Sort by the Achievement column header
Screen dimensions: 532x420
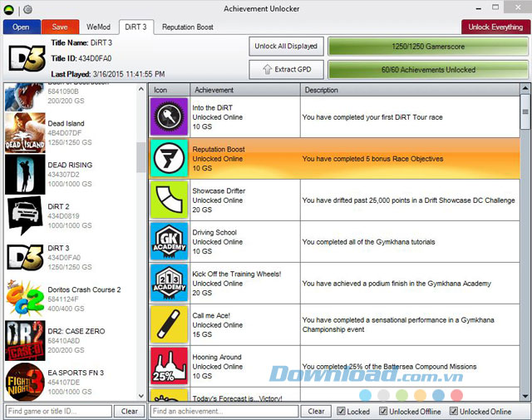click(245, 90)
